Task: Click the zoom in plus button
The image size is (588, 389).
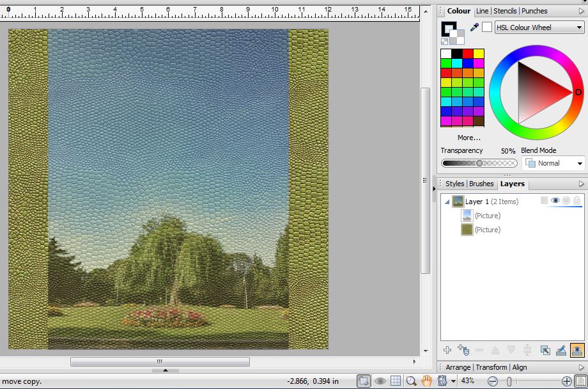Action: point(566,381)
